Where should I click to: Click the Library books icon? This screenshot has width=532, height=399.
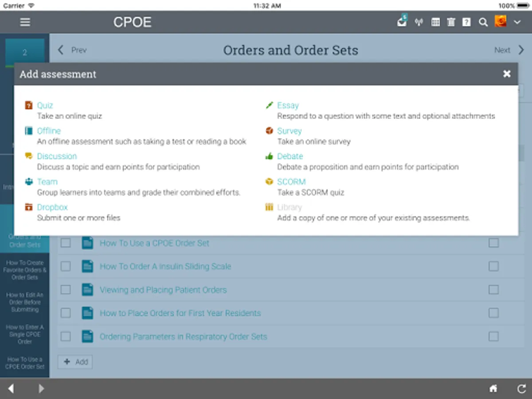coord(269,207)
